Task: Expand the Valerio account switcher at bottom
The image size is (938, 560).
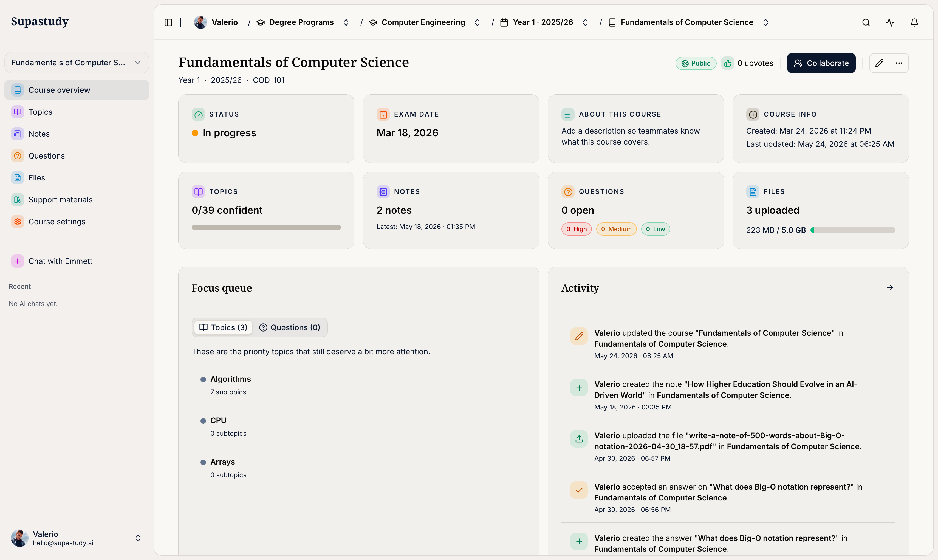Action: pyautogui.click(x=138, y=538)
